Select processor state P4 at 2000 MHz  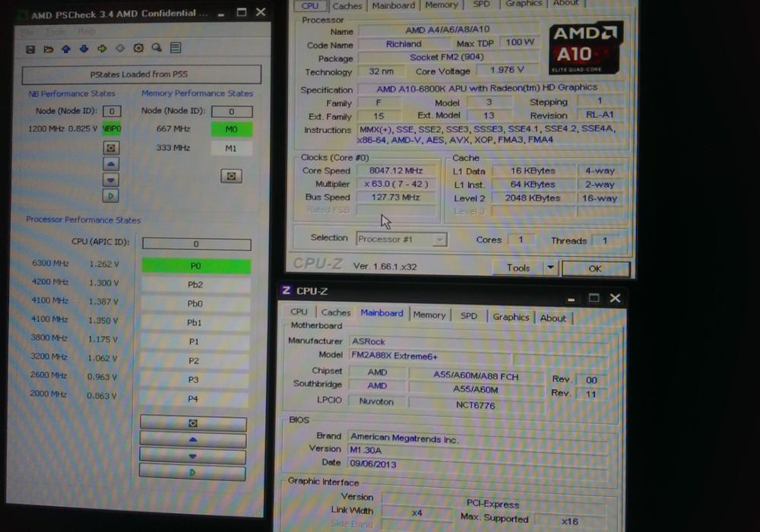[193, 399]
